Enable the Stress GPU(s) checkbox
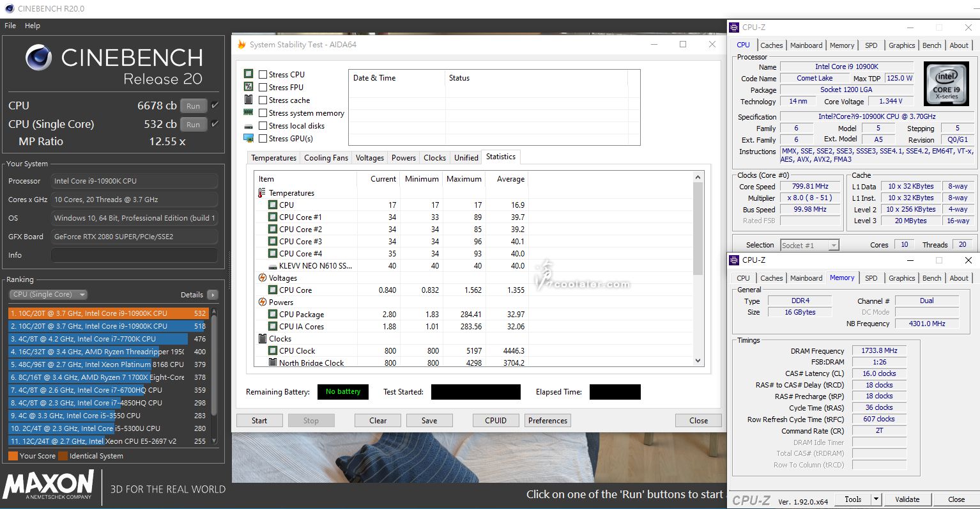The height and width of the screenshot is (509, 980). tap(263, 139)
